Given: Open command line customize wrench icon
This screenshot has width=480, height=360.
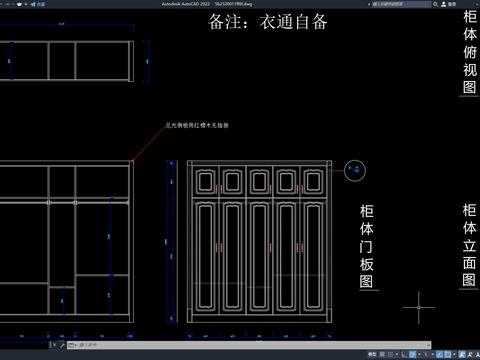Looking at the screenshot, I should coord(62,345).
